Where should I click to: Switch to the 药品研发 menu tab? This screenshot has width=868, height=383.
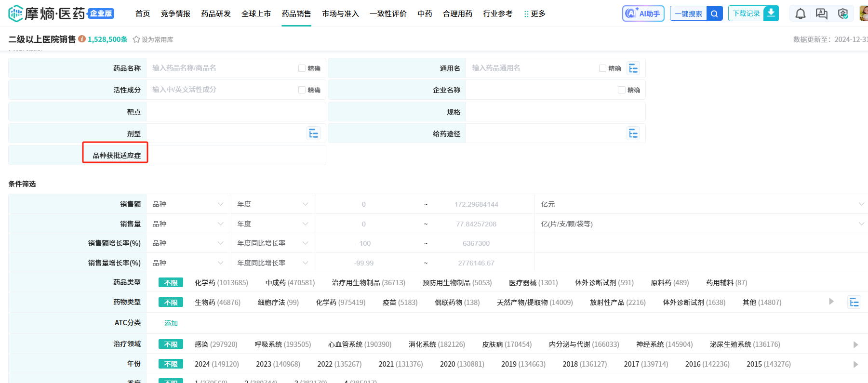click(216, 14)
